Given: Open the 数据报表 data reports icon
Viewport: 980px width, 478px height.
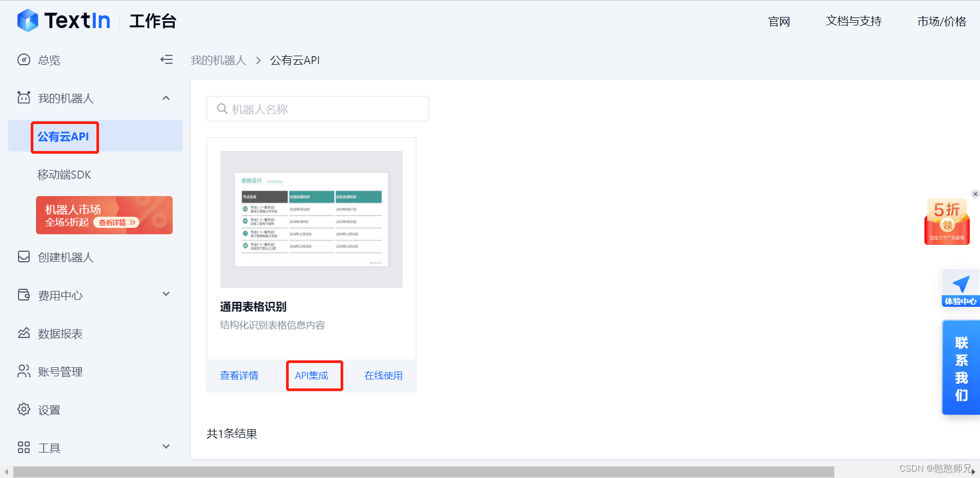Looking at the screenshot, I should pos(24,333).
